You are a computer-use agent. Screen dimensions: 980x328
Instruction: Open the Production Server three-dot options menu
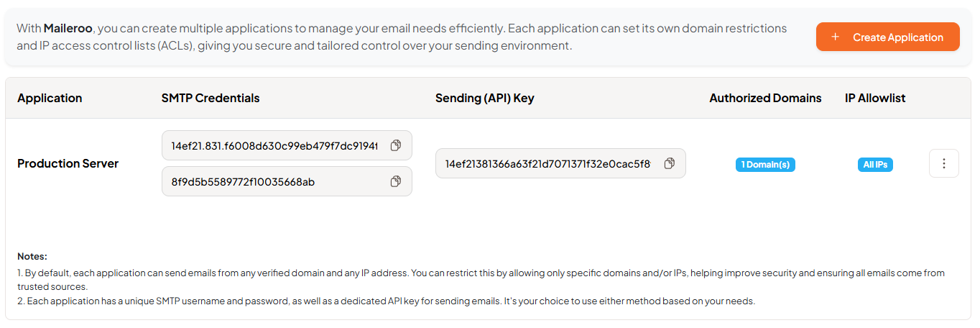point(943,163)
